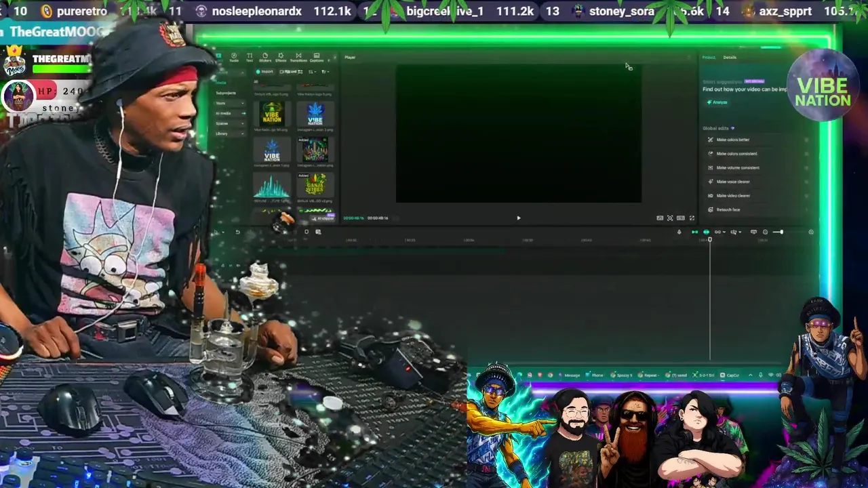Select the teal waveform thumbnail

tap(272, 186)
